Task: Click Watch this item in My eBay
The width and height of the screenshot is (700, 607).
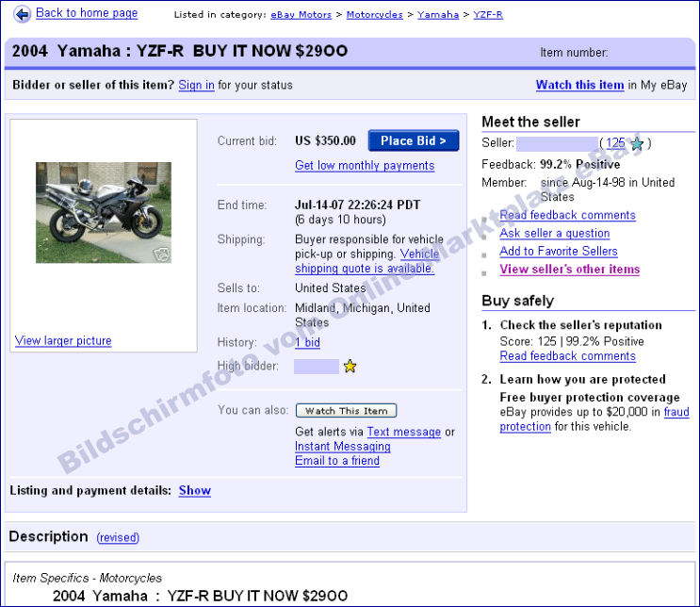Action: [x=580, y=85]
